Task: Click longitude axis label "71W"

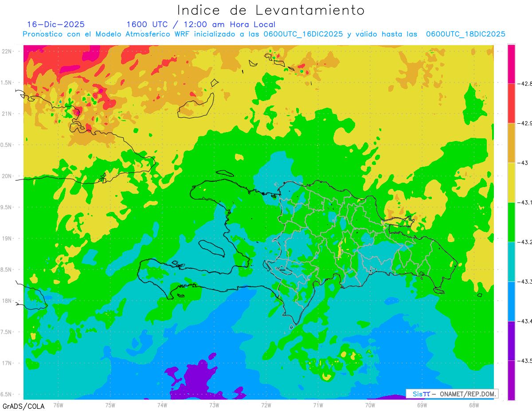Action: tap(318, 405)
